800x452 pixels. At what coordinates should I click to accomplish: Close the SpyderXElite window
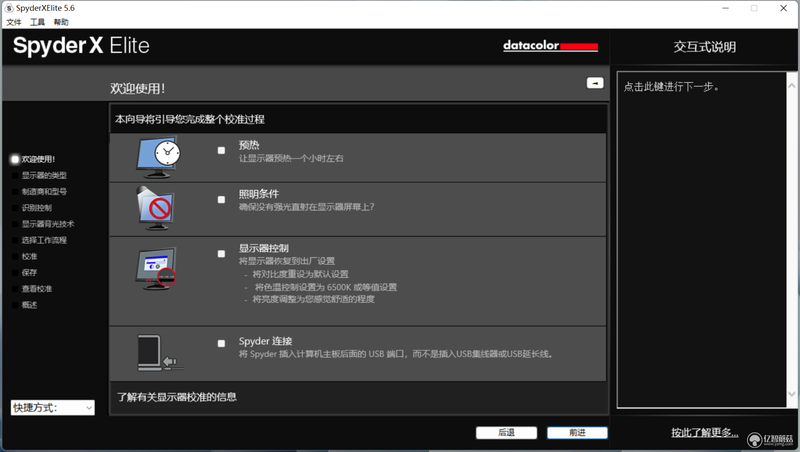pyautogui.click(x=784, y=8)
